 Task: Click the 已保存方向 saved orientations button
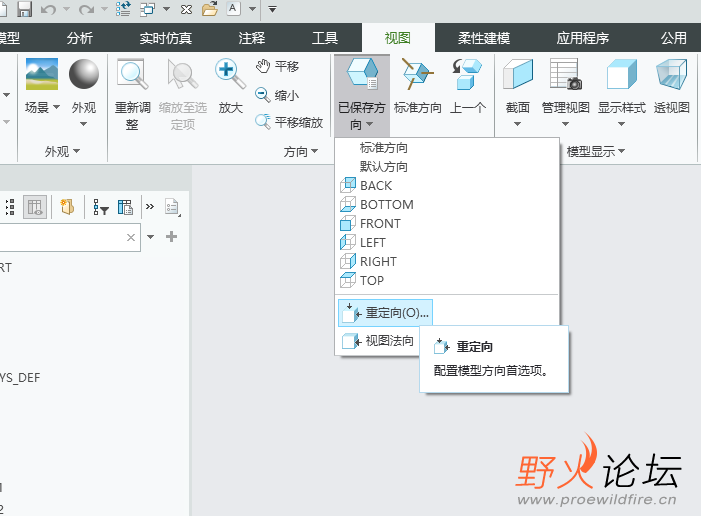point(362,95)
